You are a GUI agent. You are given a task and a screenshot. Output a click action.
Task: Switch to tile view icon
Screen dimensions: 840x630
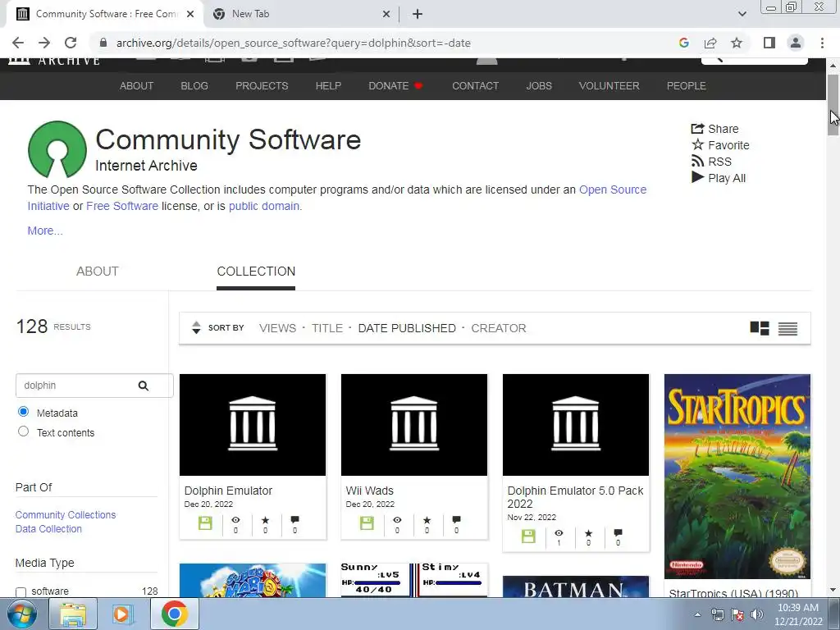pos(759,328)
